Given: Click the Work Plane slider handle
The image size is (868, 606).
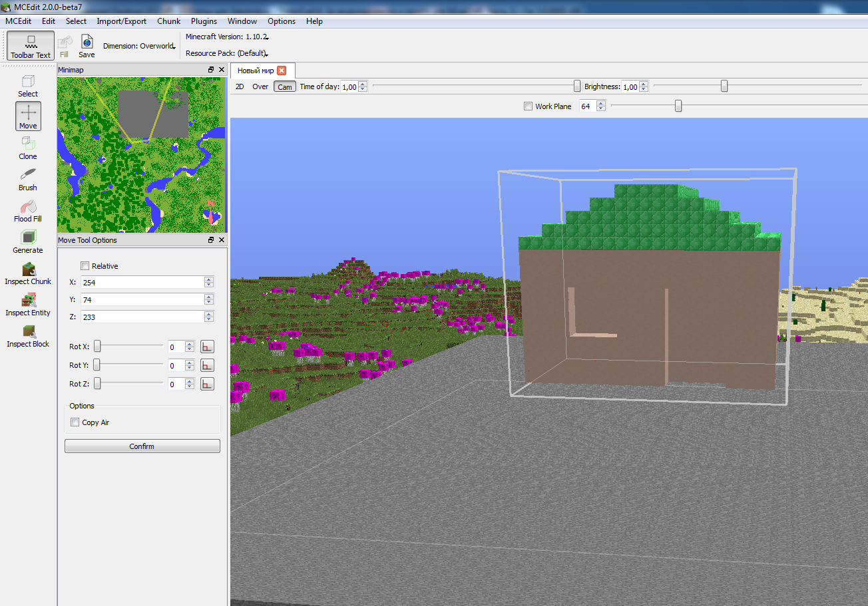Looking at the screenshot, I should coord(678,105).
